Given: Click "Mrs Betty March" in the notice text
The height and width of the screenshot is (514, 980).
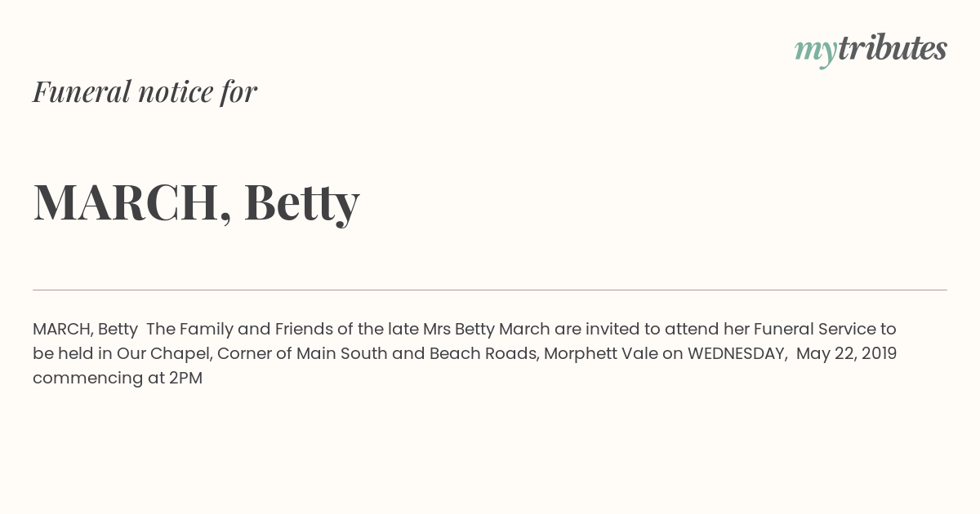Looking at the screenshot, I should click(486, 329).
